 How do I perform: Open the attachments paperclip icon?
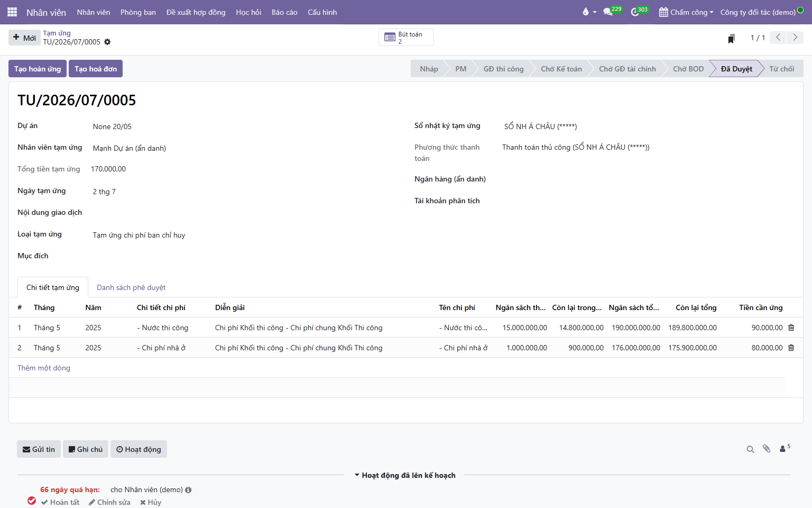click(x=767, y=449)
